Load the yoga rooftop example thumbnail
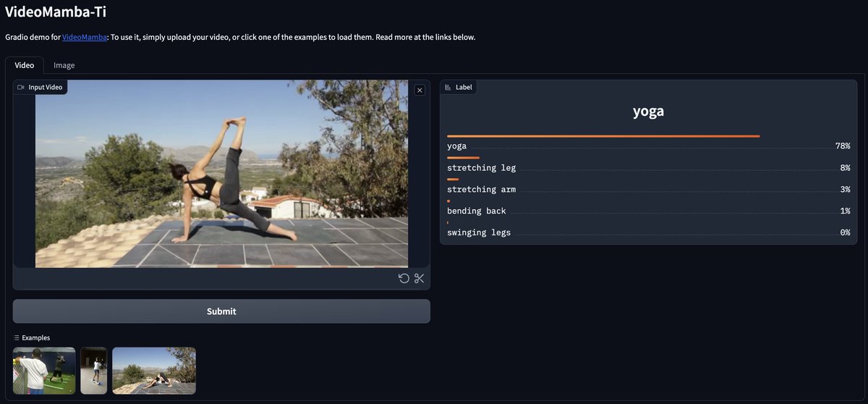The width and height of the screenshot is (868, 404). point(154,371)
